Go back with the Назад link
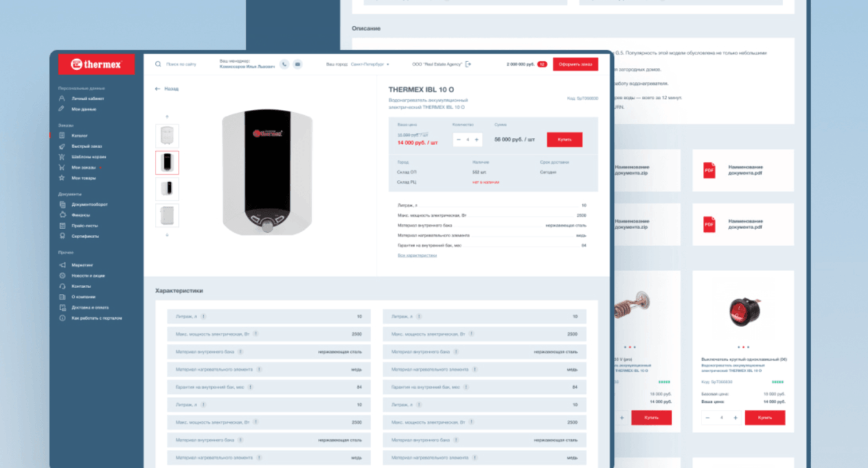The width and height of the screenshot is (868, 468). (167, 89)
